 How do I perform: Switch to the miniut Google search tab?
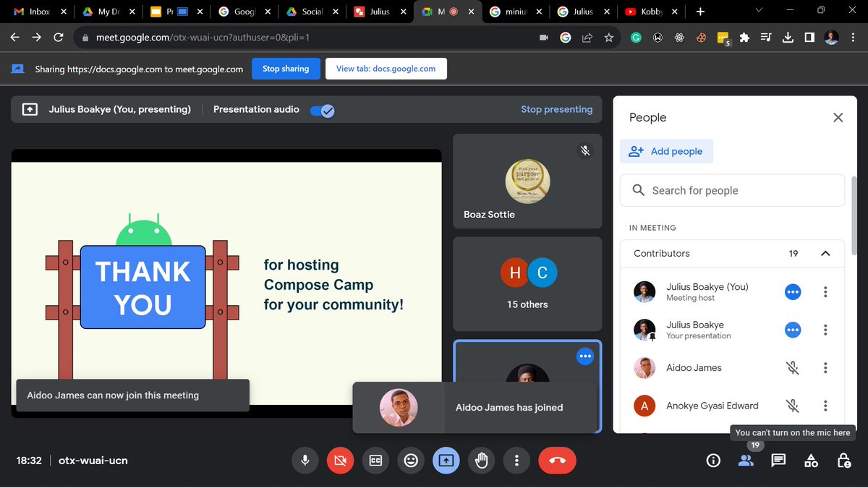tap(515, 12)
